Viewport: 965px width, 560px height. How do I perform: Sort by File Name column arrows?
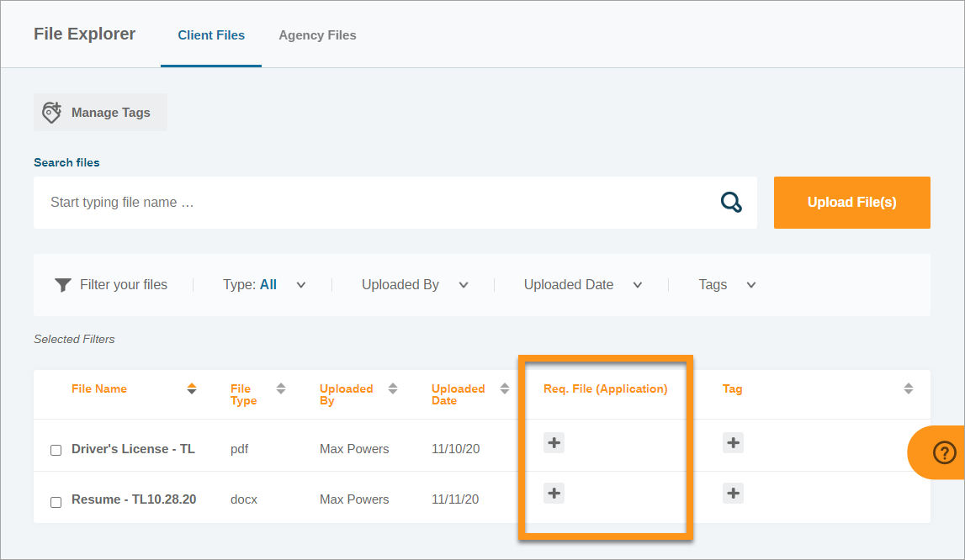(192, 388)
